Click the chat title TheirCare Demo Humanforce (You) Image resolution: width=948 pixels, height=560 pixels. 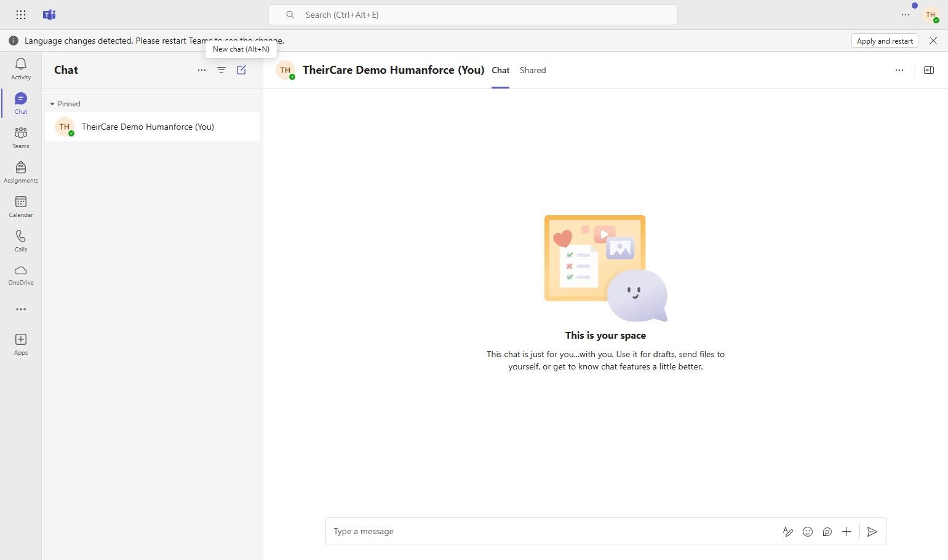click(x=394, y=70)
